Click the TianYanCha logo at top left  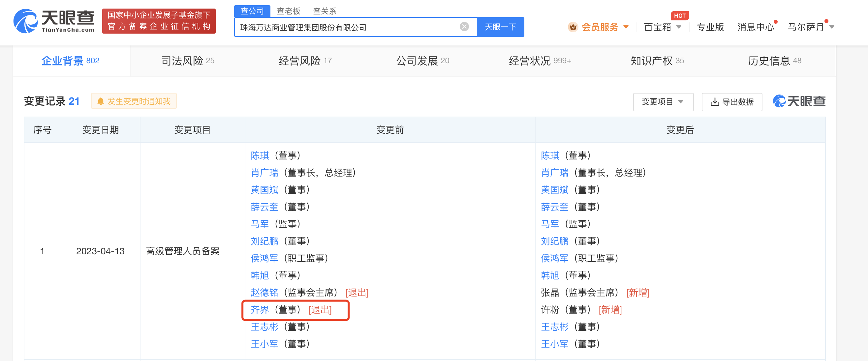[x=54, y=21]
